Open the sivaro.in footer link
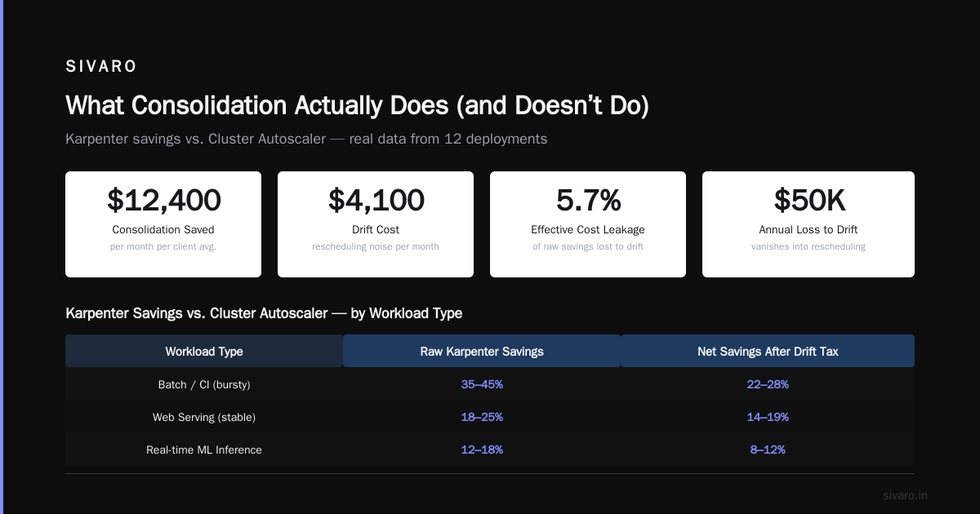 (x=906, y=495)
